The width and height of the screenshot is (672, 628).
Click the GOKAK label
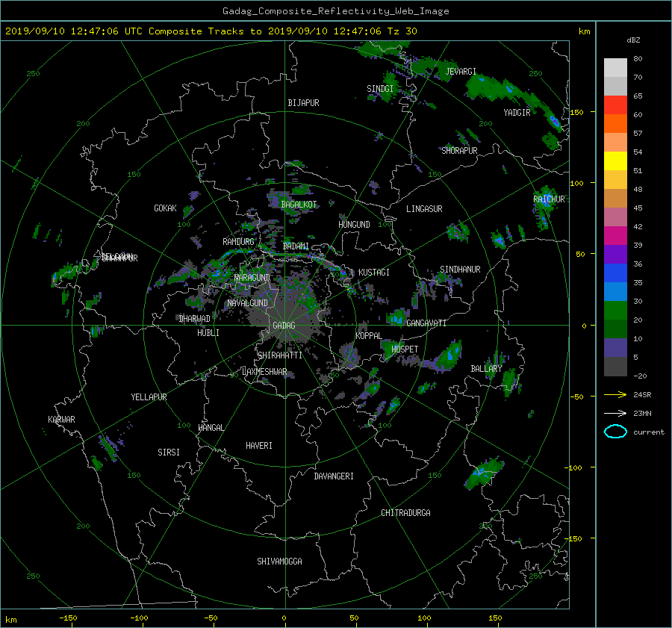(x=165, y=208)
